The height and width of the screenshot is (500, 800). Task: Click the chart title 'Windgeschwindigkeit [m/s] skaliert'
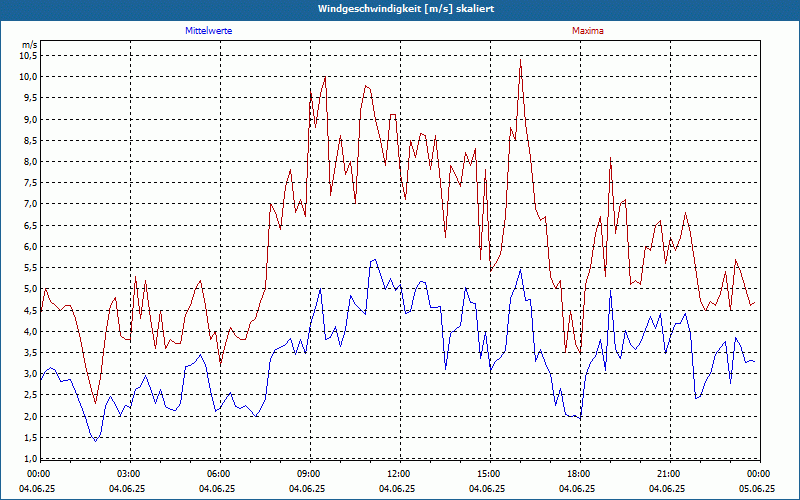[406, 9]
